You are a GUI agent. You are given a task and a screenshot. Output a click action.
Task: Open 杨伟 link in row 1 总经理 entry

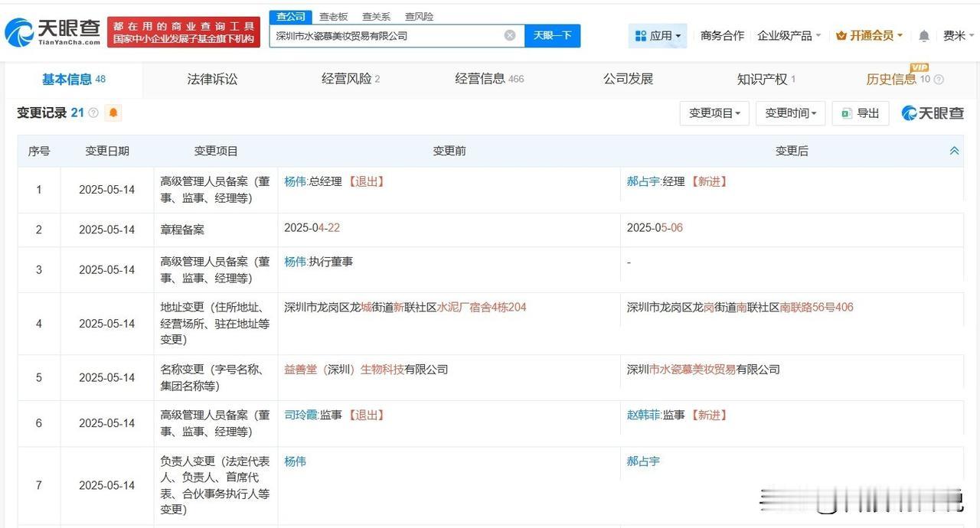point(295,181)
